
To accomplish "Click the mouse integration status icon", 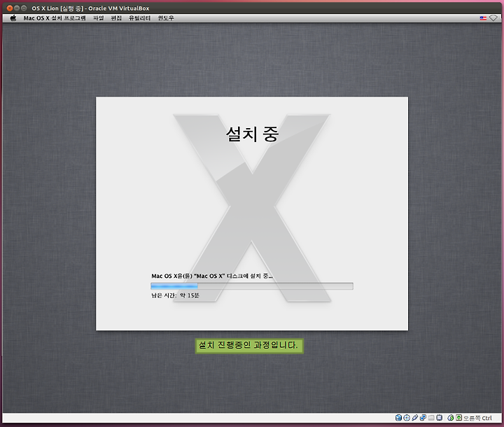I will coord(451,418).
